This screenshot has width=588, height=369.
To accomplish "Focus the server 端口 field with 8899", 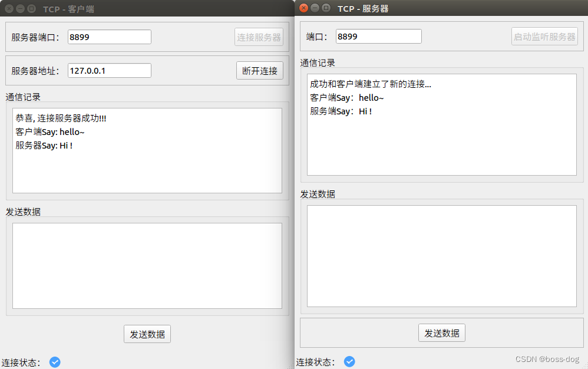I will point(378,37).
